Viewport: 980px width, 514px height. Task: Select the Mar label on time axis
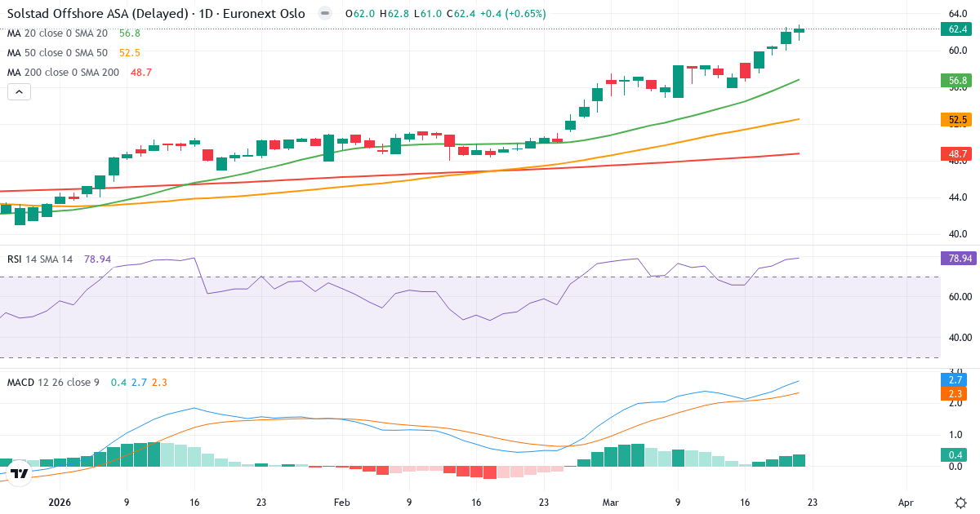pyautogui.click(x=610, y=503)
